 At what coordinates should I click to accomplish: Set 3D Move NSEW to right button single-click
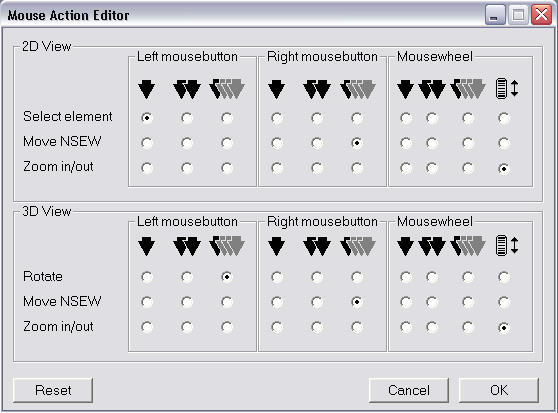(x=277, y=302)
